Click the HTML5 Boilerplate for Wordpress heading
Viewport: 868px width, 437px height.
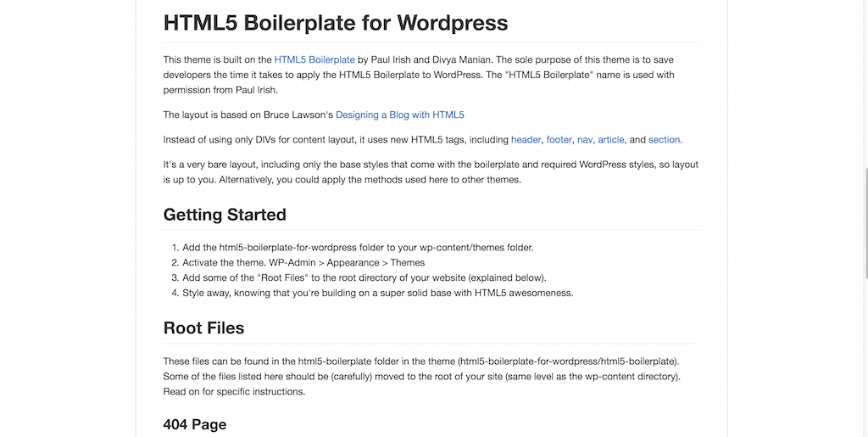[336, 23]
